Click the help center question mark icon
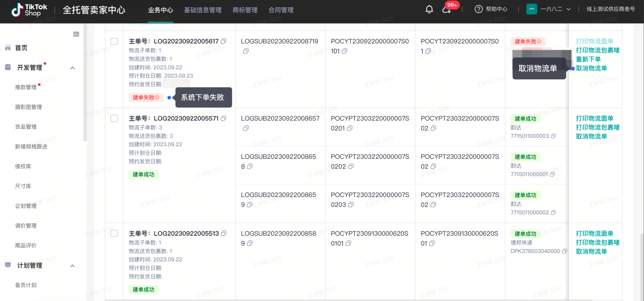Screen dimensions: 644x301 [478, 9]
